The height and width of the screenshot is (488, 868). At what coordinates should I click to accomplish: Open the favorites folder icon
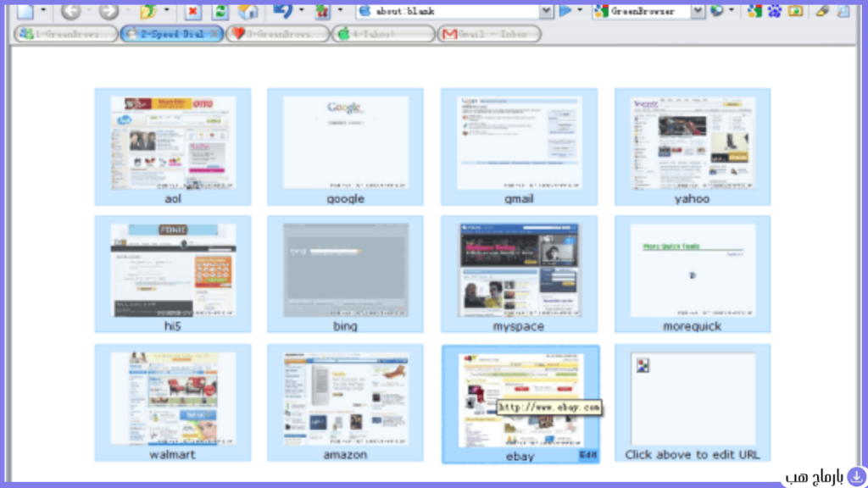click(x=147, y=10)
